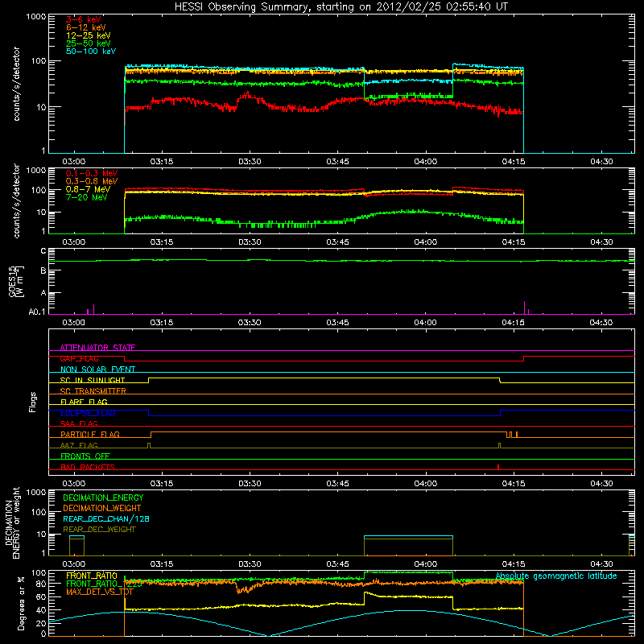Click the 03:00 tick under the keV panel

point(74,162)
